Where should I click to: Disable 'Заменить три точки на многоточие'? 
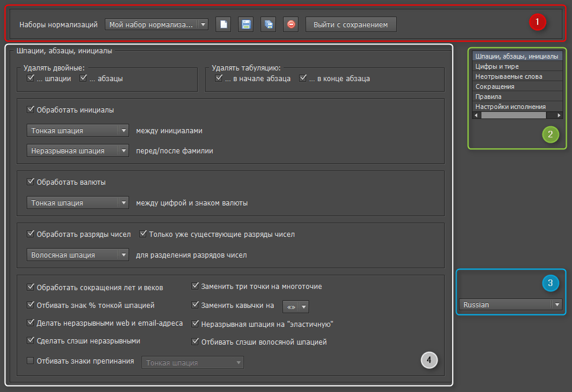click(x=195, y=286)
